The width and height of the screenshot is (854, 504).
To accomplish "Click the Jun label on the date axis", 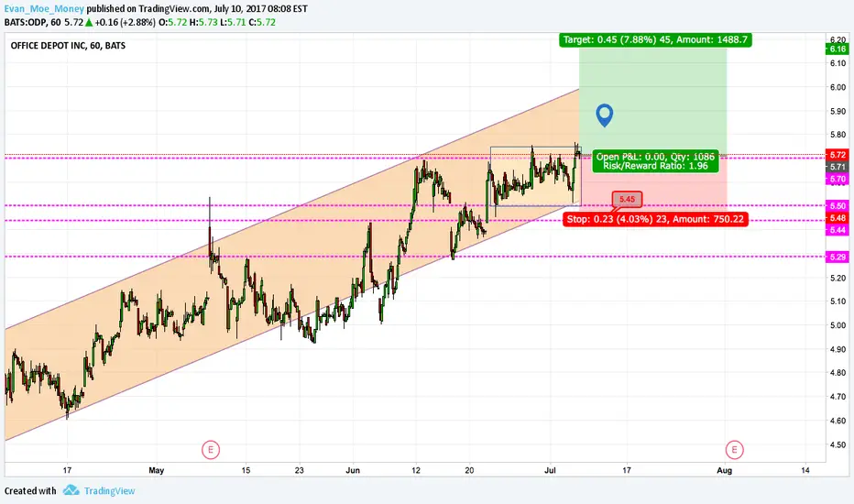I will point(353,470).
